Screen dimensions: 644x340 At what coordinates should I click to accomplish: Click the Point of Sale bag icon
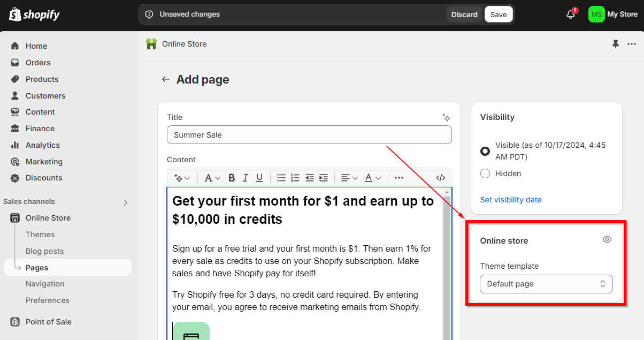pos(15,322)
